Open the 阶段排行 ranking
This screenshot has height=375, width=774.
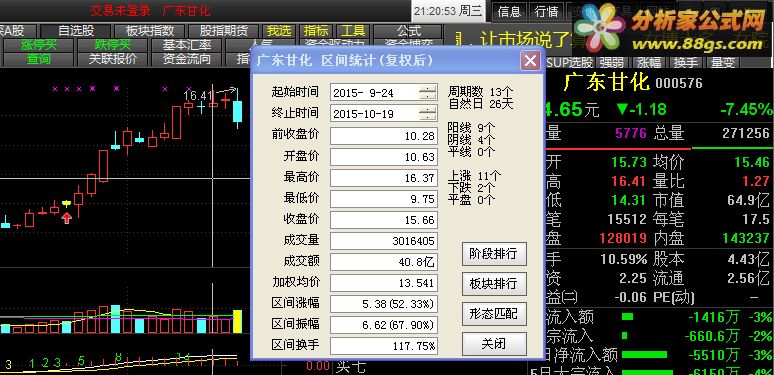[x=494, y=254]
